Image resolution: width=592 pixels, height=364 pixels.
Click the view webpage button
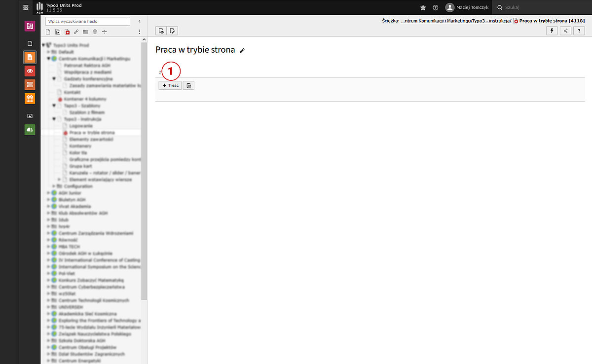(161, 31)
